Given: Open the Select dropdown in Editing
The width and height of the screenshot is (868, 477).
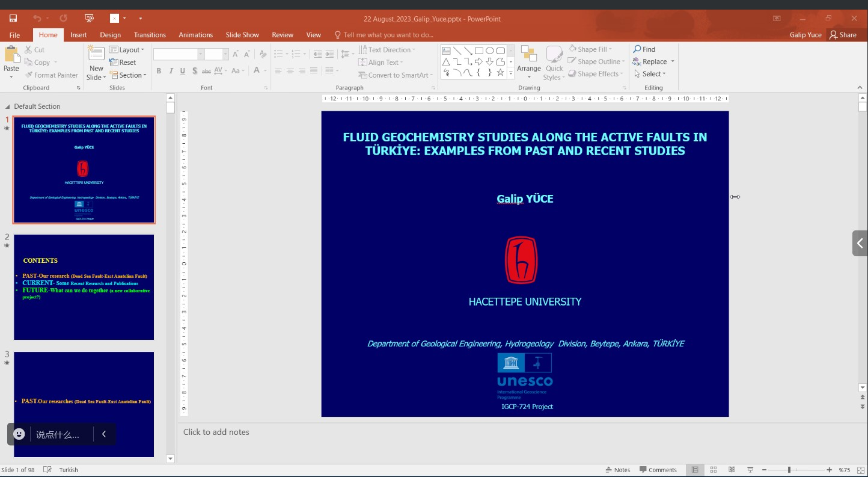Looking at the screenshot, I should pyautogui.click(x=649, y=74).
